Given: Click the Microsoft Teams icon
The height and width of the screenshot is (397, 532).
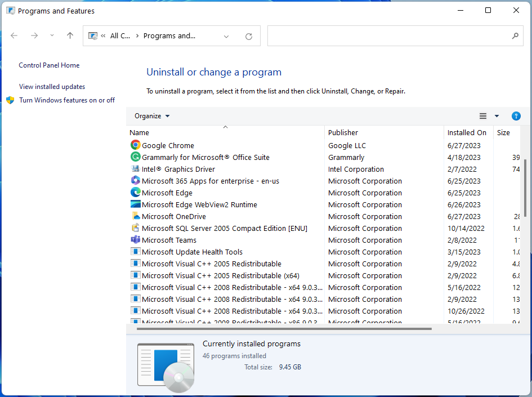Looking at the screenshot, I should point(135,239).
